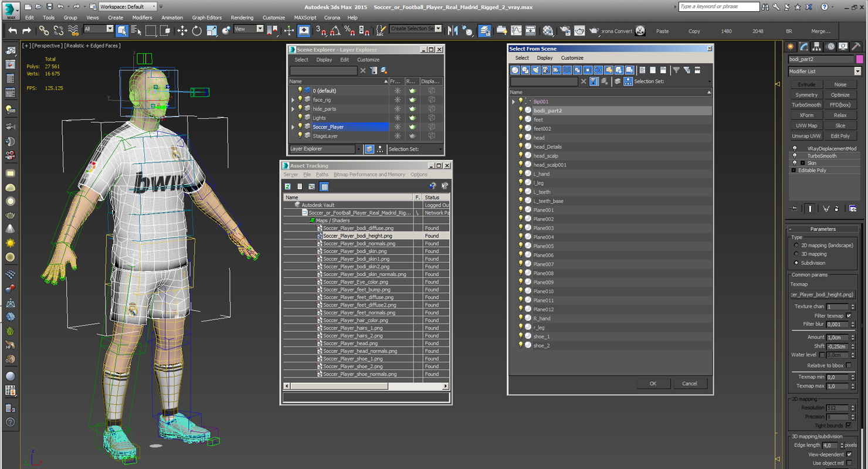Open the Hierarchy command panel tab
The width and height of the screenshot is (868, 469).
coord(817,46)
